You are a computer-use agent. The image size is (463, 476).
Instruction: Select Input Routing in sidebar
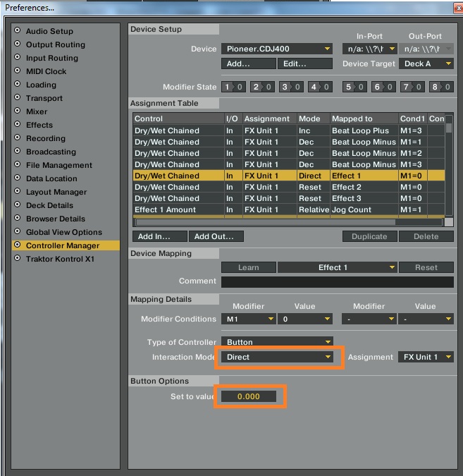tap(52, 58)
